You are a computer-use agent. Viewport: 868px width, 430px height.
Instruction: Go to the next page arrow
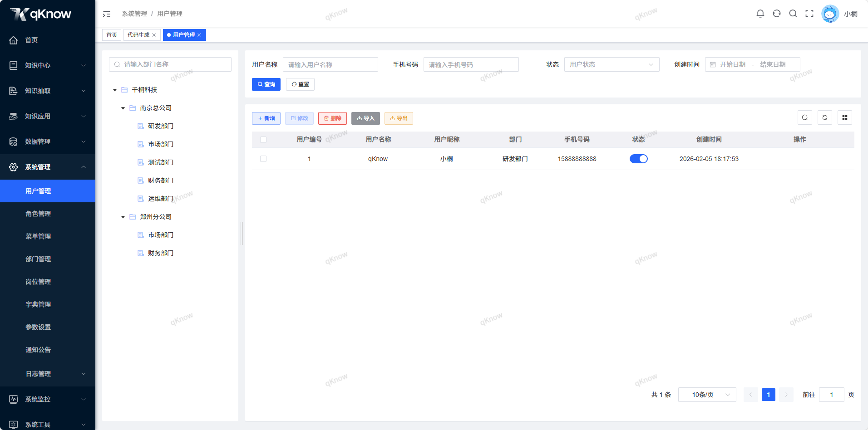coord(786,395)
